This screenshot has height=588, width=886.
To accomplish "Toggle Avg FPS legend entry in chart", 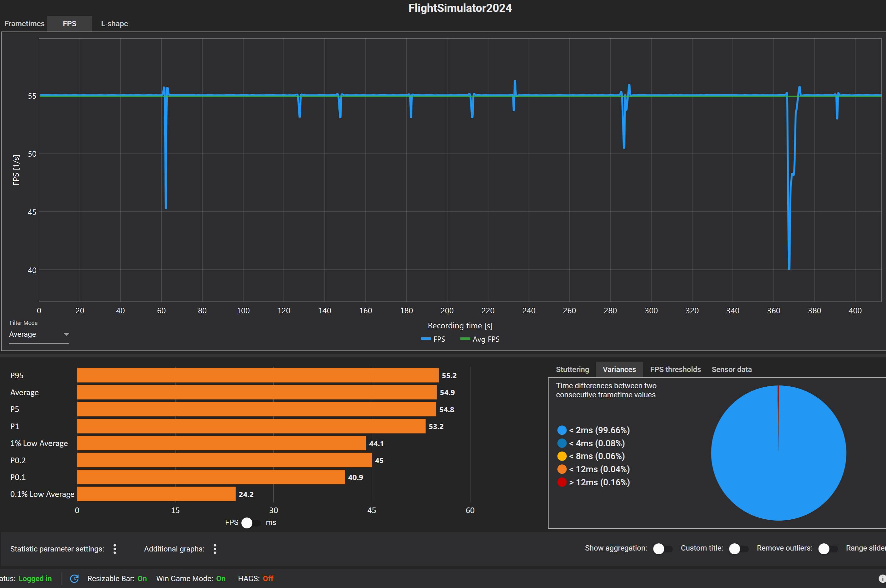I will pos(480,339).
